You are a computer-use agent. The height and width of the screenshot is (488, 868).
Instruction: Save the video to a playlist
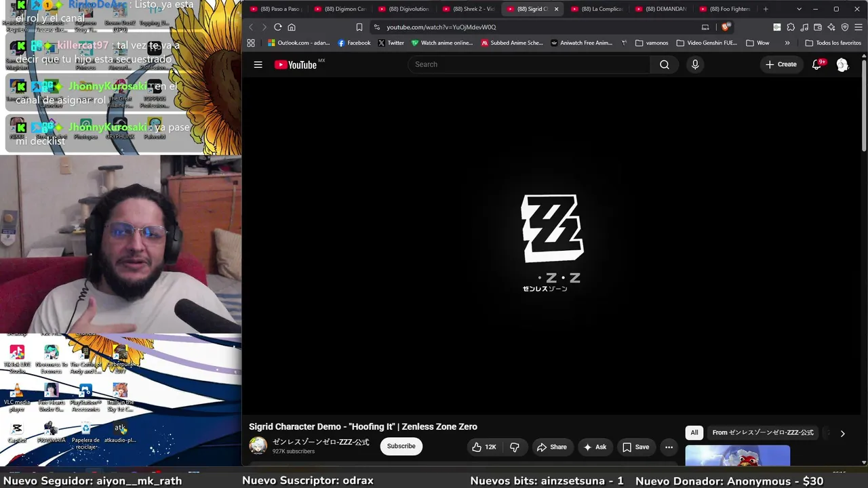point(636,447)
